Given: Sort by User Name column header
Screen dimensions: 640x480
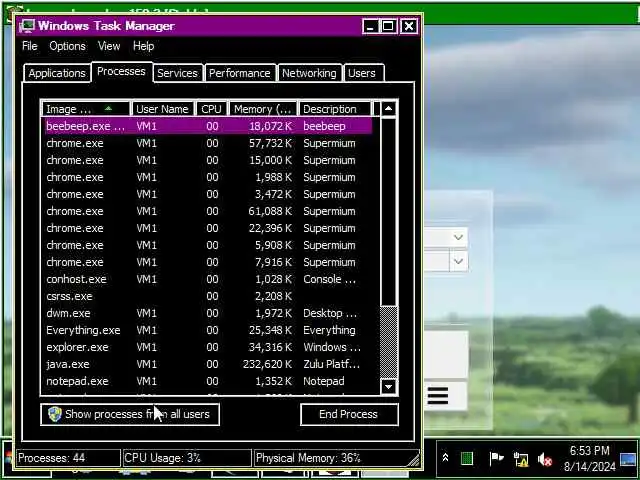Looking at the screenshot, I should coord(163,109).
